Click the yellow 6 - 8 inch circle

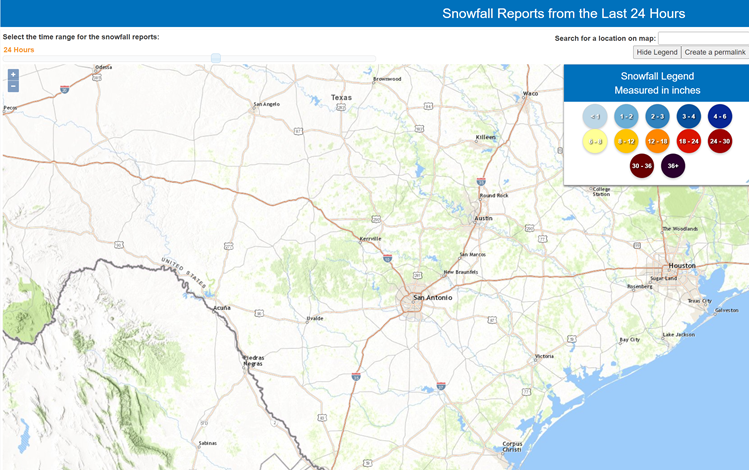coord(596,142)
